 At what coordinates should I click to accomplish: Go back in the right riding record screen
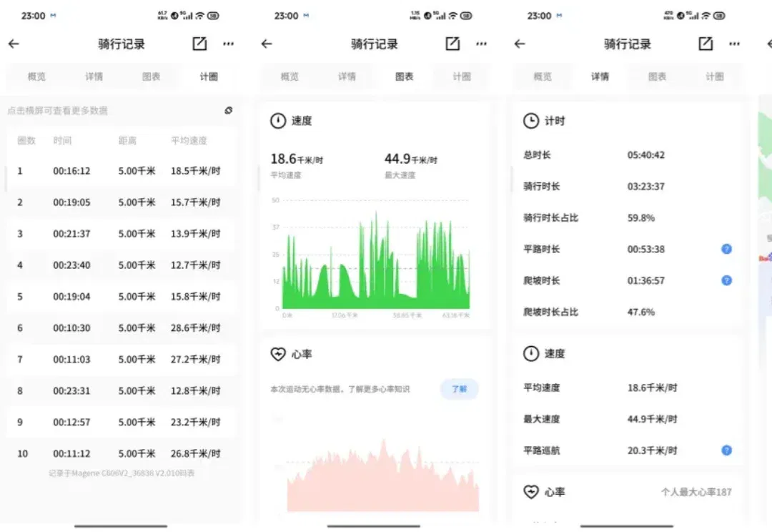tap(520, 44)
